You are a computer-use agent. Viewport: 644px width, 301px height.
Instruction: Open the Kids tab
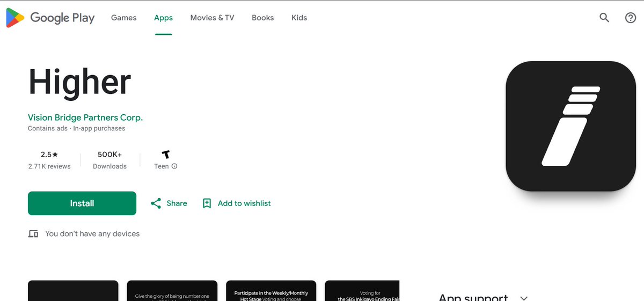tap(299, 18)
